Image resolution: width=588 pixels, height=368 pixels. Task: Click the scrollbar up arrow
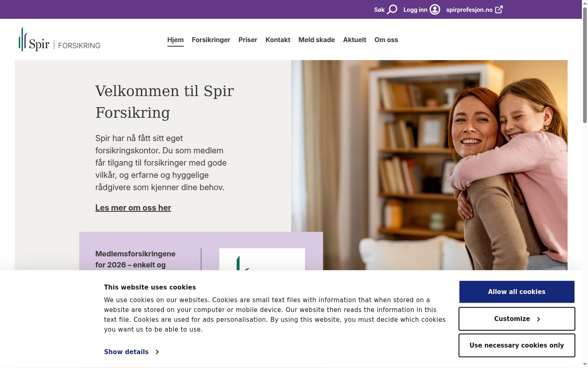click(585, 3)
